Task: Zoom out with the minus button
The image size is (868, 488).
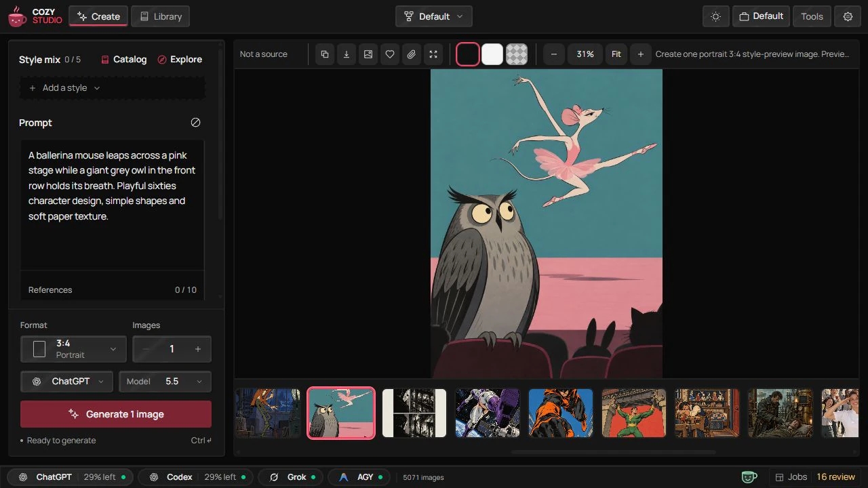Action: [x=554, y=54]
